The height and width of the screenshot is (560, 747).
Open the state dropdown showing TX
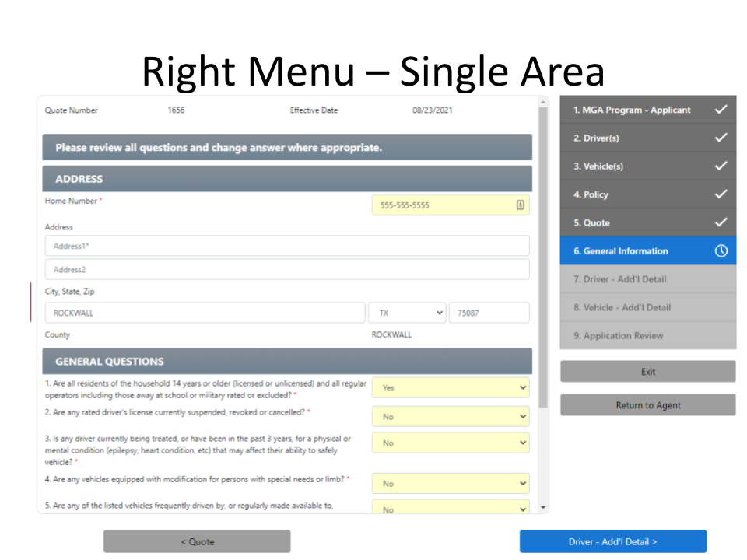pos(407,313)
